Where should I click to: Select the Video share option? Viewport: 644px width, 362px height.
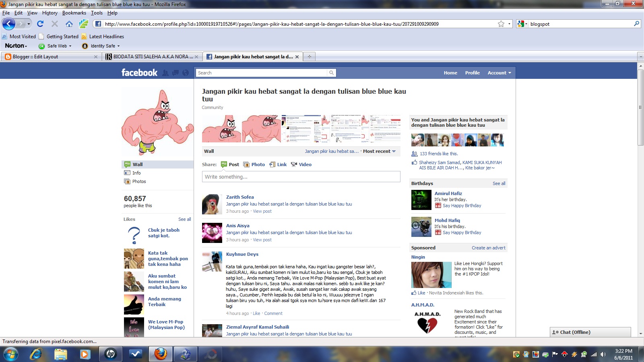coord(301,165)
